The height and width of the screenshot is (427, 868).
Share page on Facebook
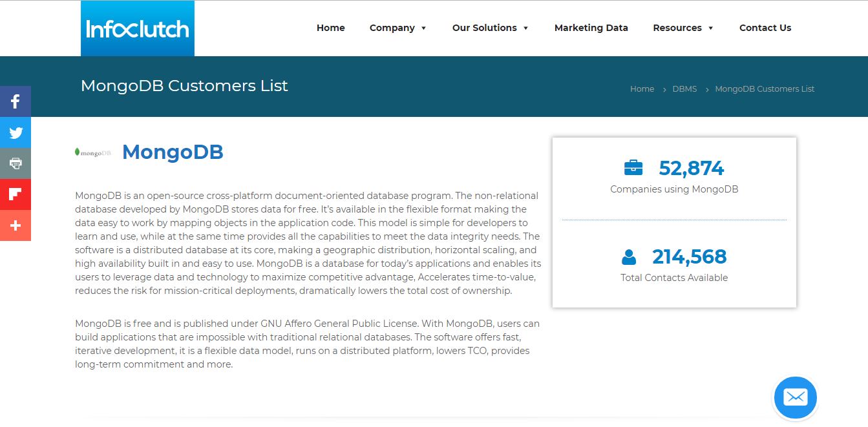[x=16, y=101]
